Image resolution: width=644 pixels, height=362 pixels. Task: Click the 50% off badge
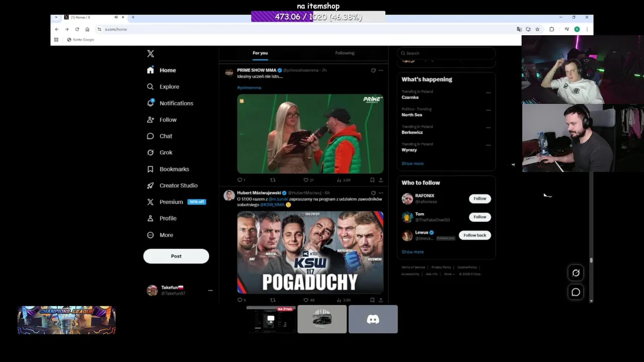tap(196, 202)
